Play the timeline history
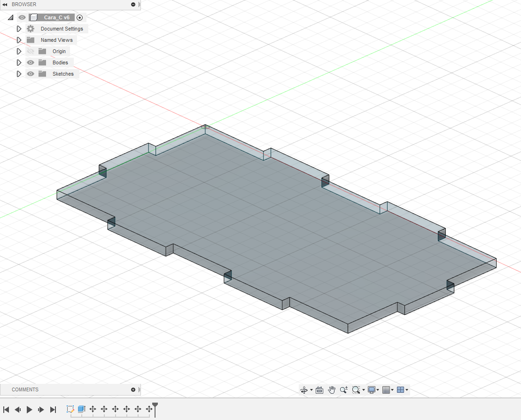521x420 pixels. coord(29,409)
